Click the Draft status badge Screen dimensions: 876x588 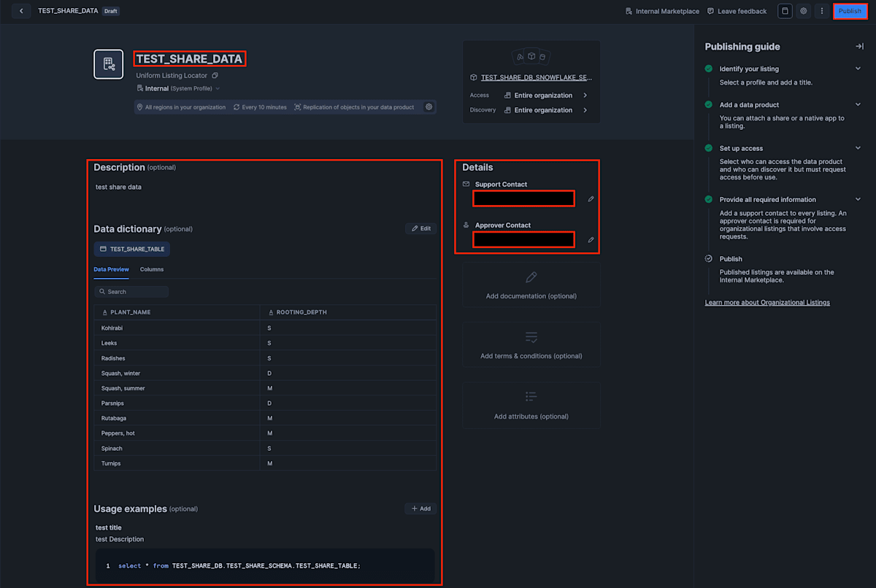tap(110, 11)
